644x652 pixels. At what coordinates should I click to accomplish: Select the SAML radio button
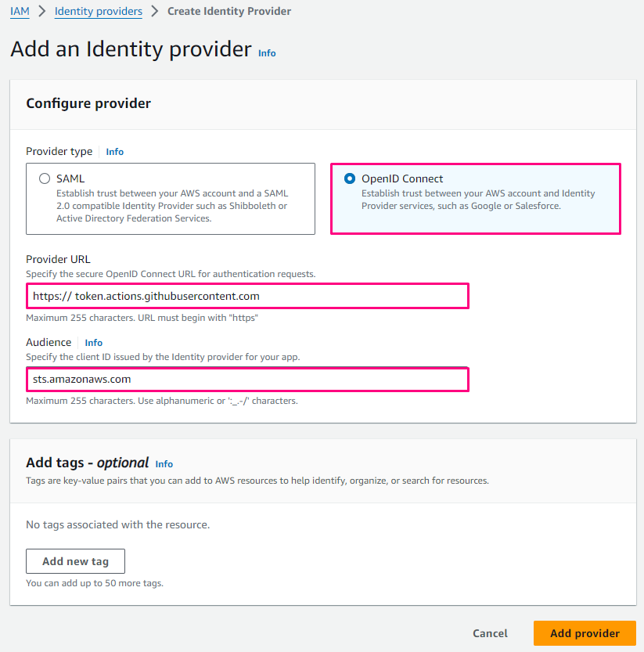pos(45,178)
